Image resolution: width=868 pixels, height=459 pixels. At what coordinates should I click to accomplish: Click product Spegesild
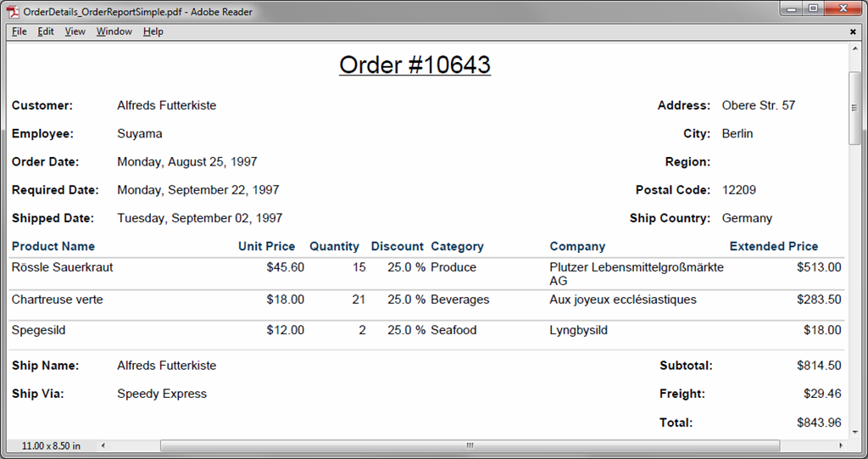[38, 330]
